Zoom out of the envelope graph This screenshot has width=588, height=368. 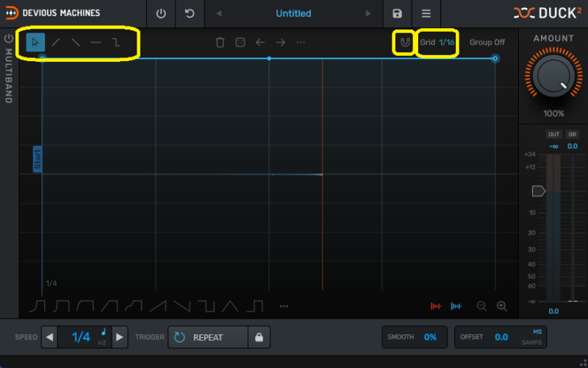(x=481, y=306)
